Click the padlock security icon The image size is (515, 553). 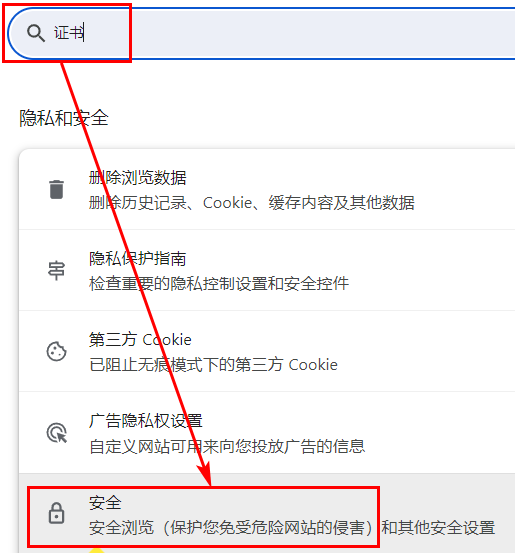(56, 513)
